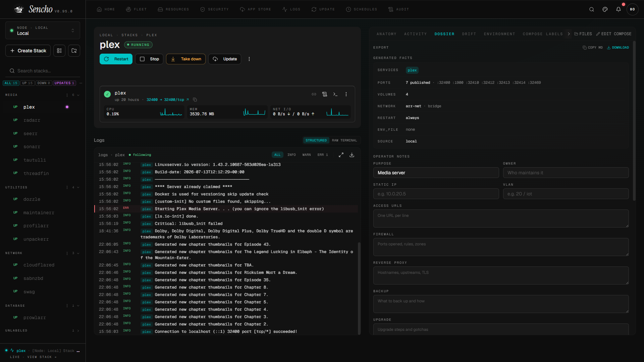The width and height of the screenshot is (644, 362).
Task: Copy the 32400 port mapping
Action: [195, 100]
